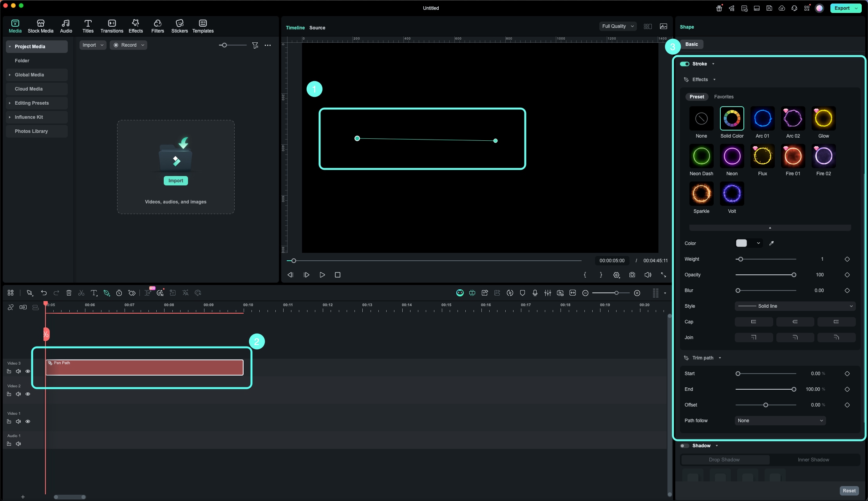Image resolution: width=868 pixels, height=501 pixels.
Task: Take a snapshot of the preview frame
Action: click(632, 275)
